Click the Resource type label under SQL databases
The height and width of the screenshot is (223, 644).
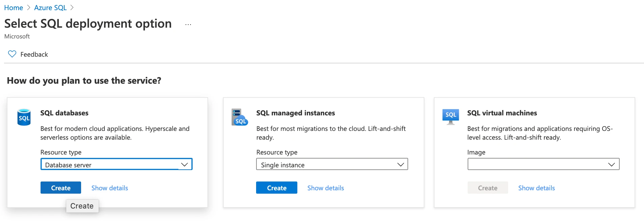[61, 152]
